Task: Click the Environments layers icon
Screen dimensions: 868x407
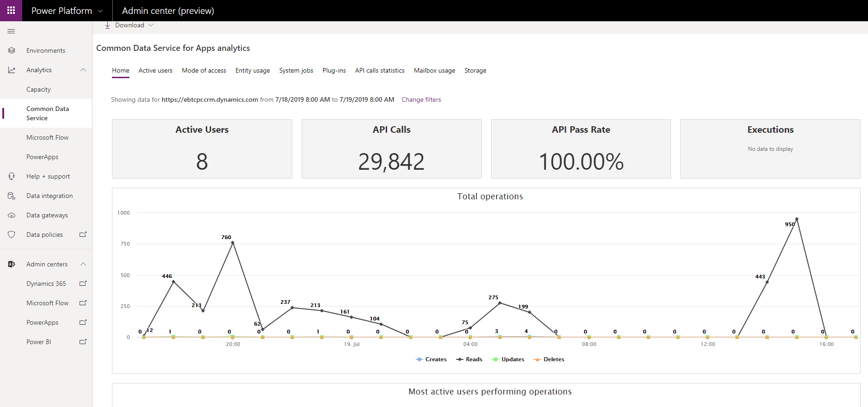Action: pyautogui.click(x=12, y=50)
